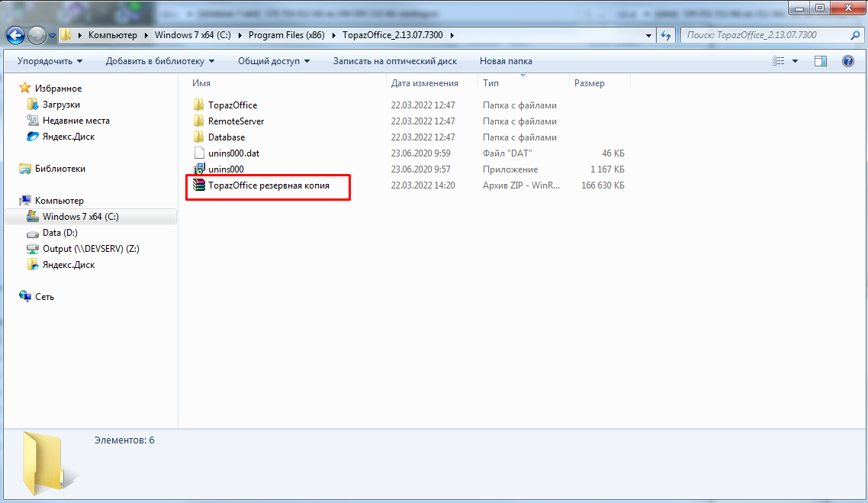The height and width of the screenshot is (503, 868).
Task: Open 'Добавить в библиотеку' dropdown menu
Action: [x=160, y=61]
